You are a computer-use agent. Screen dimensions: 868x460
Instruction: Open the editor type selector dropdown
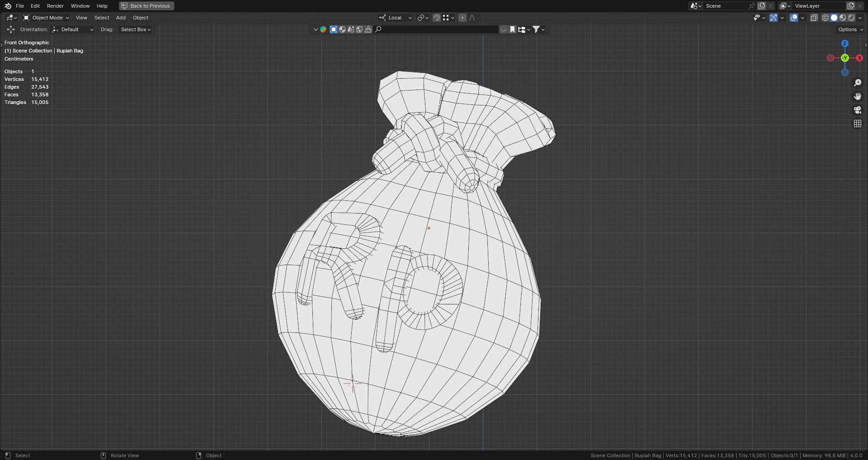click(x=12, y=18)
